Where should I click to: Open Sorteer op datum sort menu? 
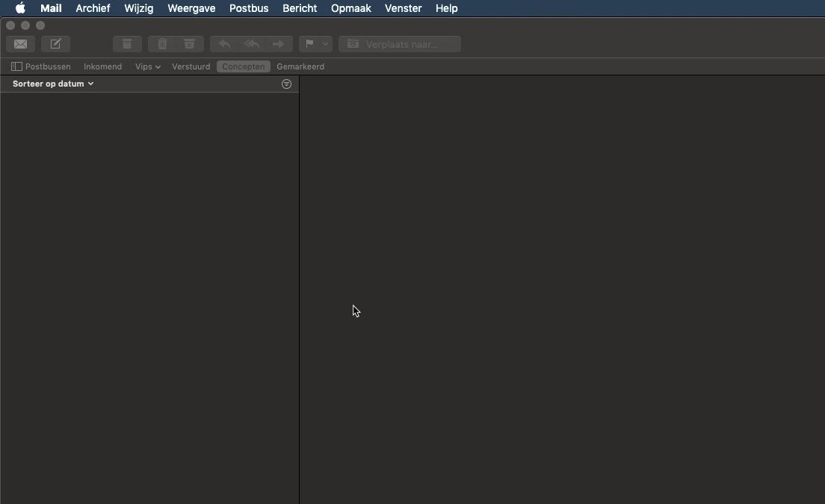coord(53,84)
